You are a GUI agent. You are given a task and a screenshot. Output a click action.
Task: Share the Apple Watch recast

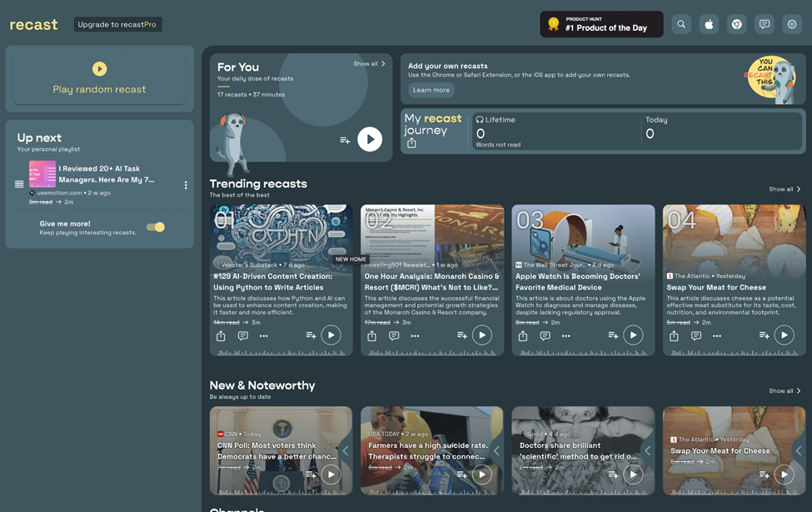523,336
